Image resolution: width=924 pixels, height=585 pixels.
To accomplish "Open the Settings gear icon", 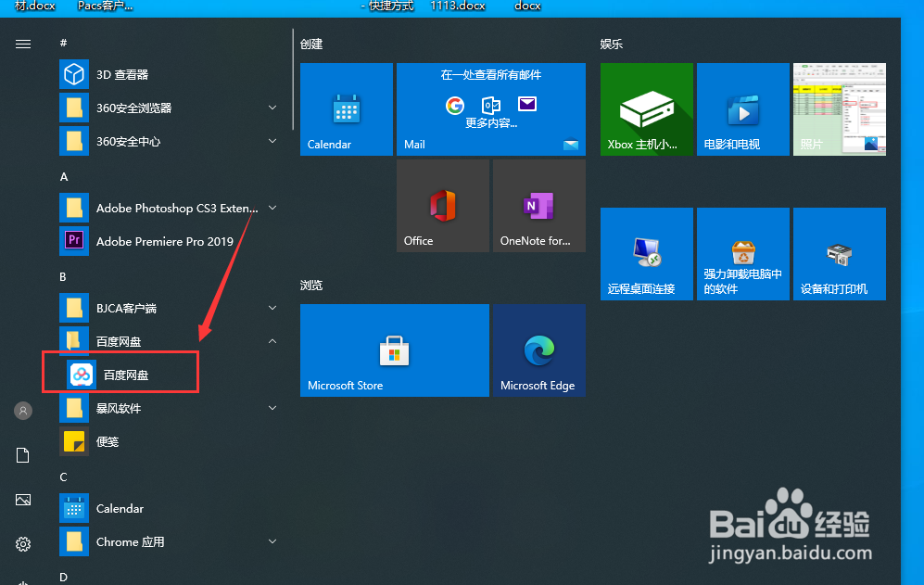I will [x=23, y=543].
